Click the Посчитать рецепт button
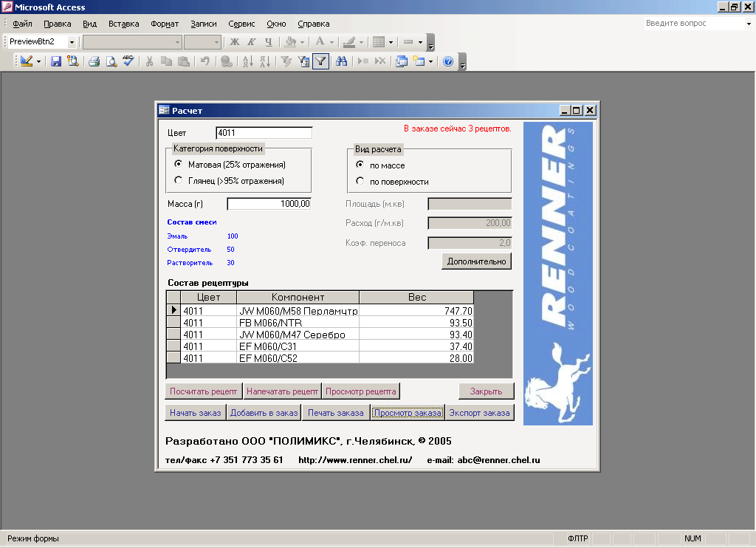Image resolution: width=756 pixels, height=548 pixels. click(204, 391)
